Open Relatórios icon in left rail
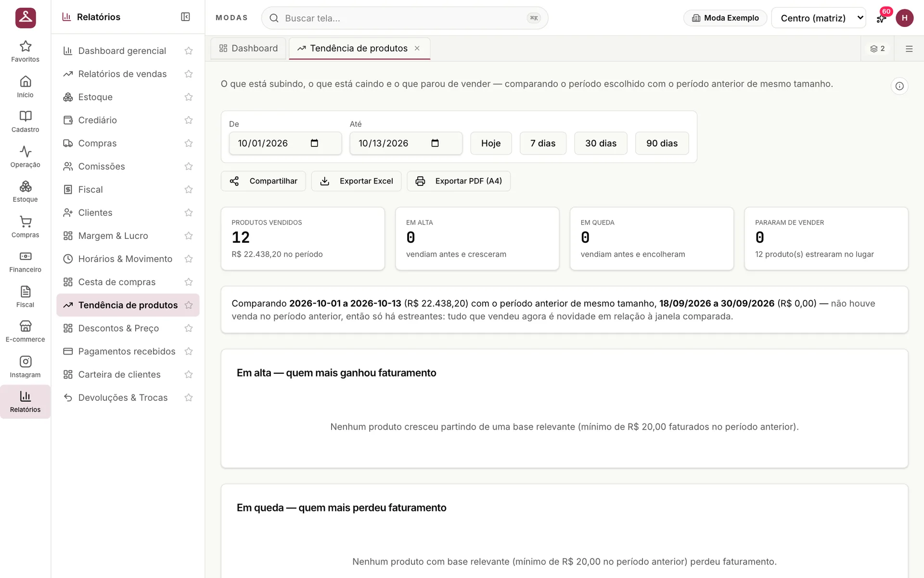This screenshot has height=578, width=924. click(25, 402)
